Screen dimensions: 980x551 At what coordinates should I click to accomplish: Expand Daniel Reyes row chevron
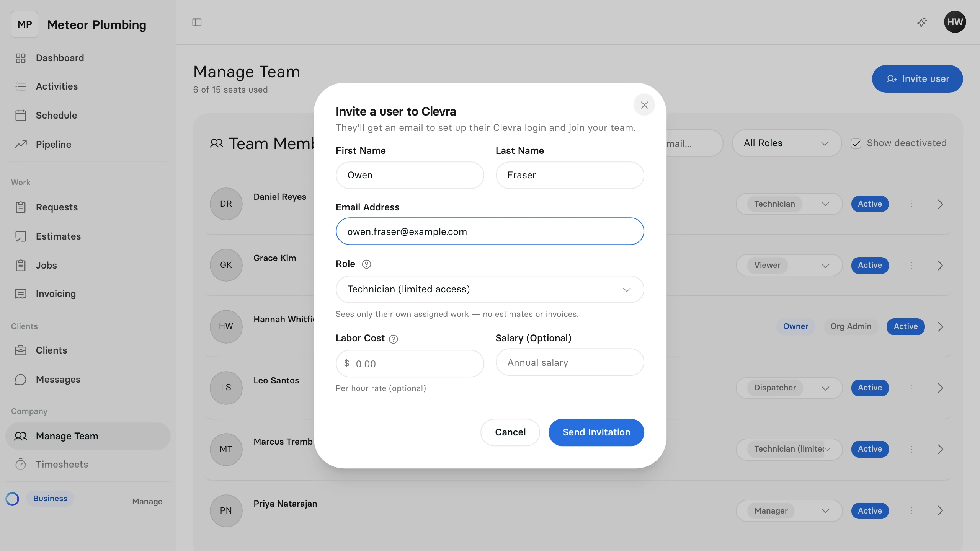pos(941,204)
